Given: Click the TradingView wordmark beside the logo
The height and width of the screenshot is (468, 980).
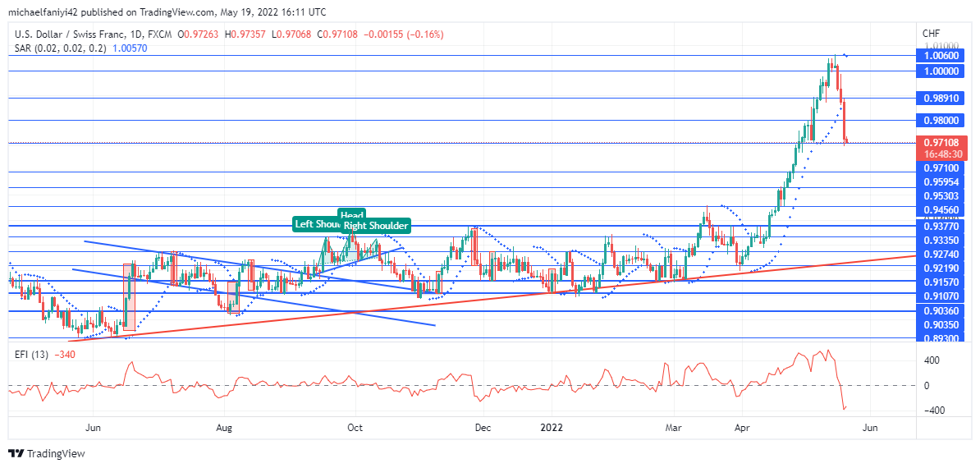Looking at the screenshot, I should [55, 453].
